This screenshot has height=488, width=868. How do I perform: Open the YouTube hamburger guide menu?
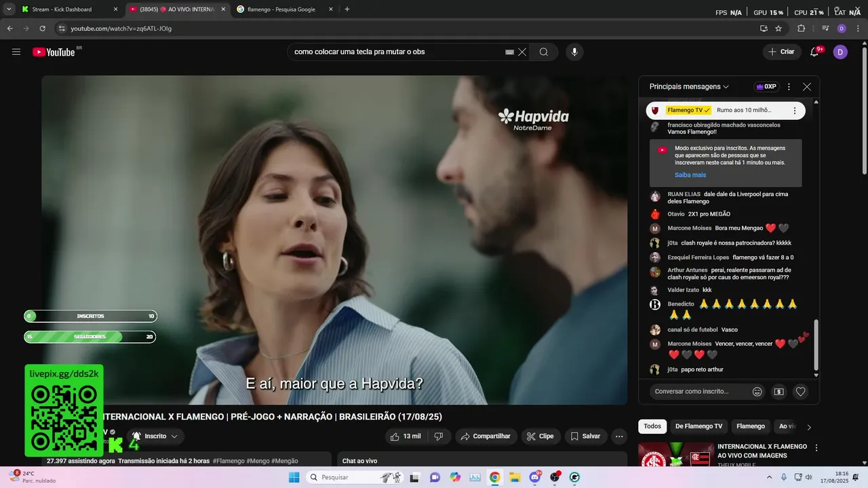(16, 52)
